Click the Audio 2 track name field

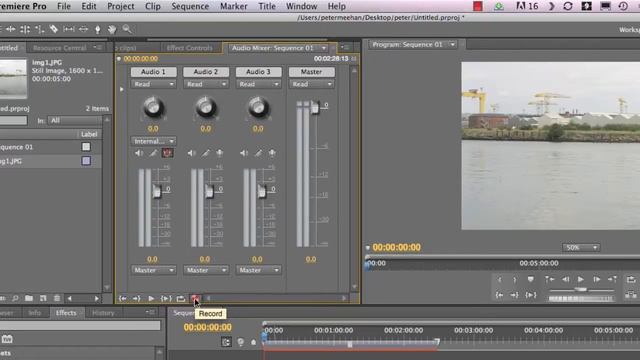pos(206,72)
